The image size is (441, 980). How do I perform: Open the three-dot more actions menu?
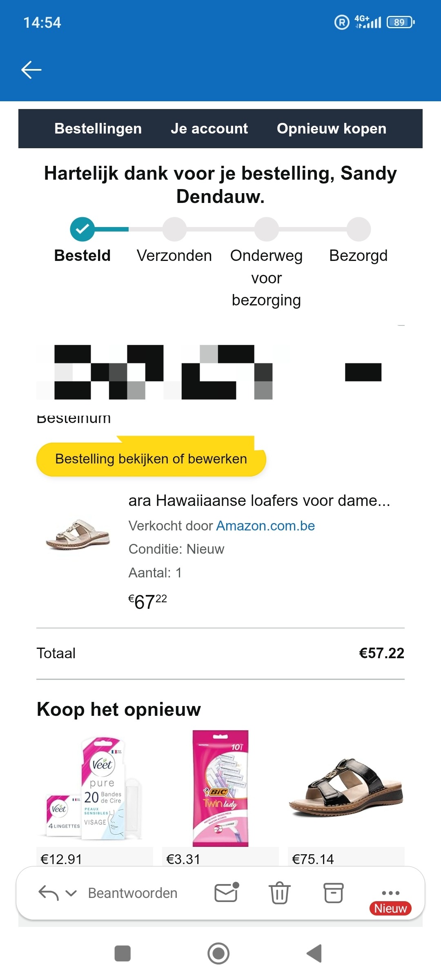[x=391, y=893]
